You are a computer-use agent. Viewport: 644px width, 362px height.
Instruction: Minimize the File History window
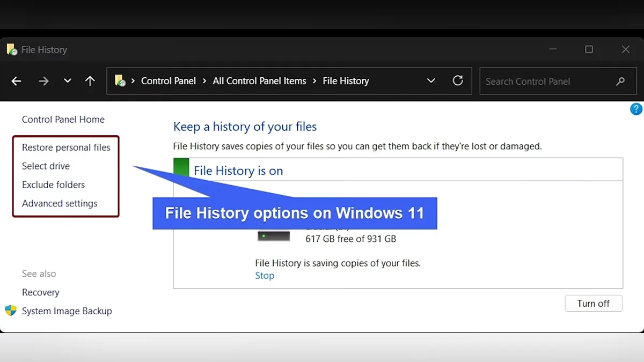point(553,49)
